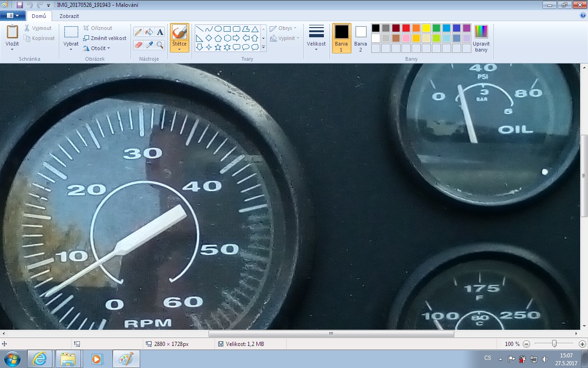The height and width of the screenshot is (368, 588).
Task: Select the Text tool
Action: 160,32
